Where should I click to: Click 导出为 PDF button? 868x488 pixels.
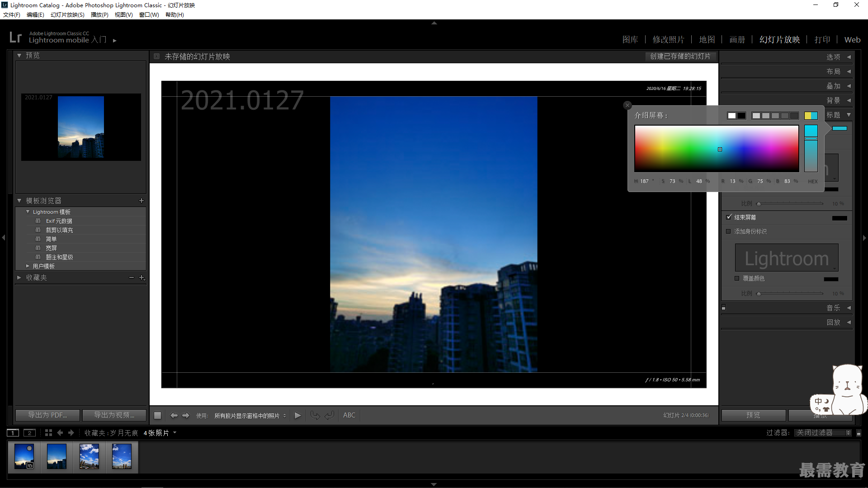click(47, 415)
